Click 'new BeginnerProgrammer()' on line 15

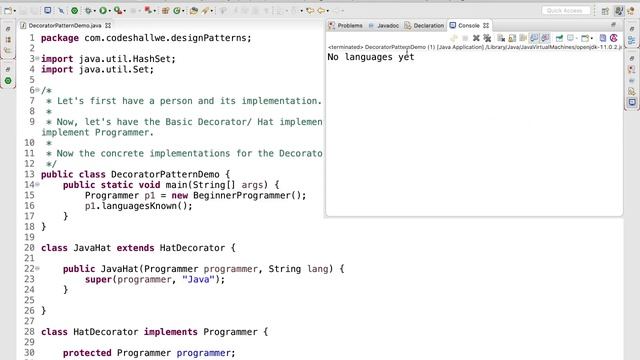pyautogui.click(x=236, y=195)
